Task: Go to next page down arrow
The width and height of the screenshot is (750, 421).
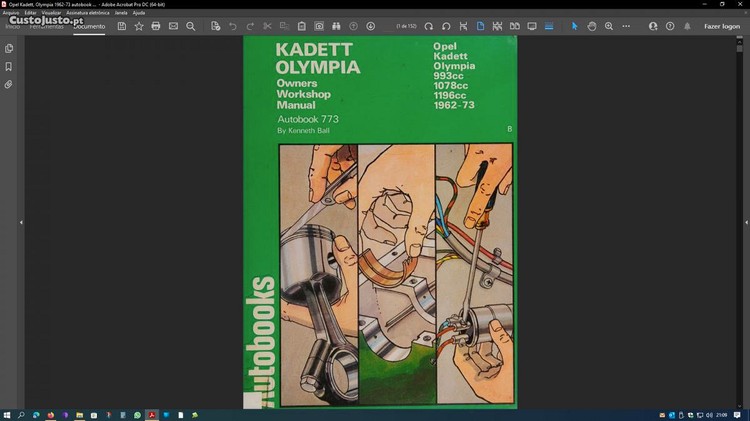Action: [371, 26]
